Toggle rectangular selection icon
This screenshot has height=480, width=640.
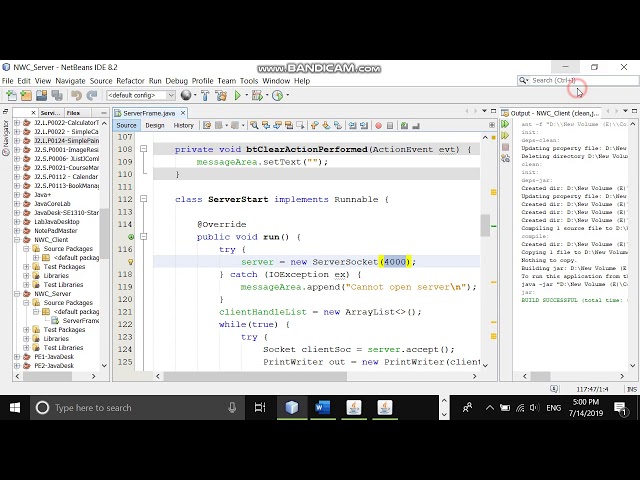(301, 125)
